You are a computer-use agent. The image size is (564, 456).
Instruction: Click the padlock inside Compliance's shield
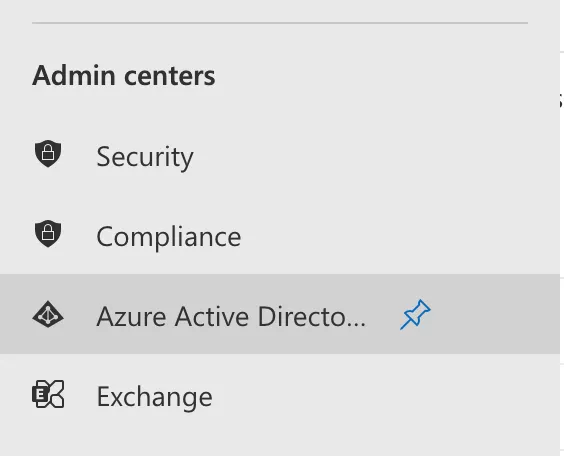point(48,232)
